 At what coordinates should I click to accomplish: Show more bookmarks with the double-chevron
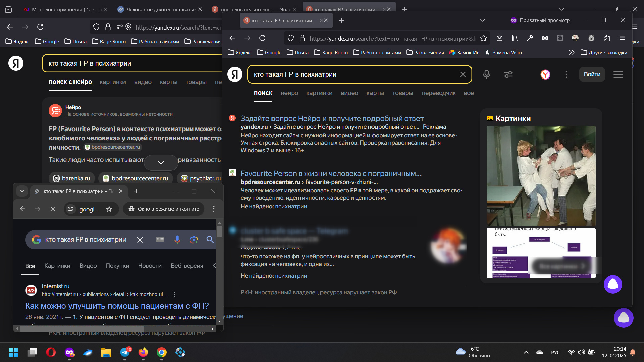coord(572,52)
